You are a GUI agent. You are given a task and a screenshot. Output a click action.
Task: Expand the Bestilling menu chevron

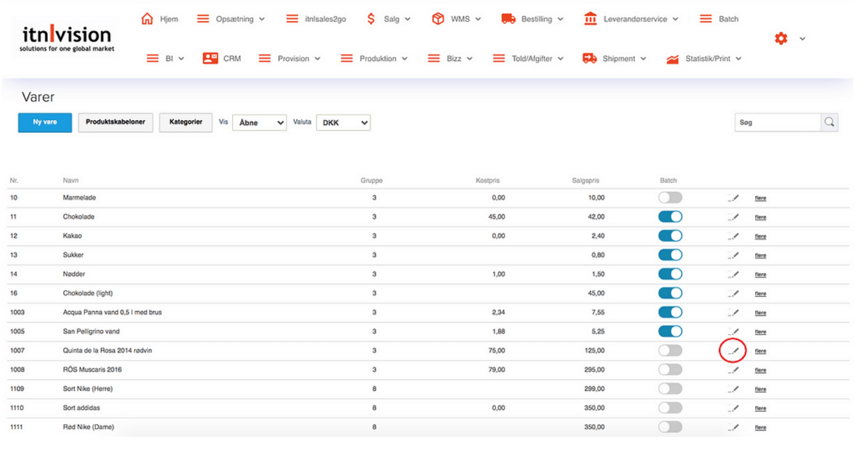click(560, 19)
